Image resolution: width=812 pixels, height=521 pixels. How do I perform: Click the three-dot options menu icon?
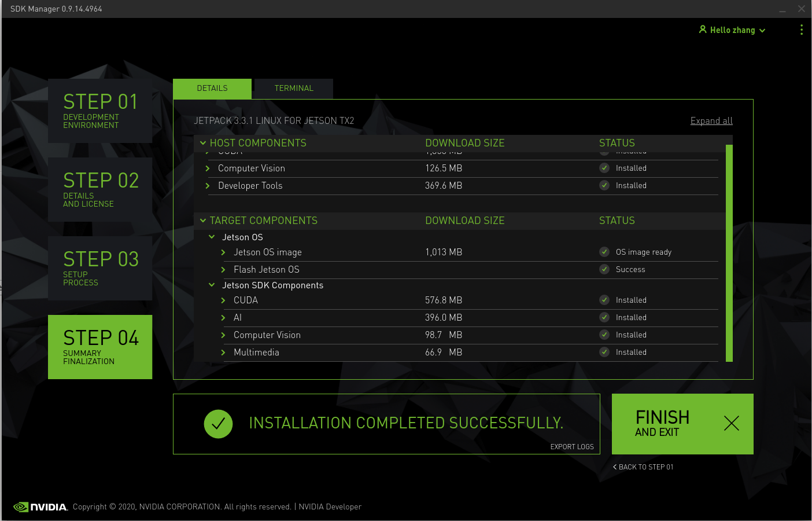pyautogui.click(x=801, y=30)
